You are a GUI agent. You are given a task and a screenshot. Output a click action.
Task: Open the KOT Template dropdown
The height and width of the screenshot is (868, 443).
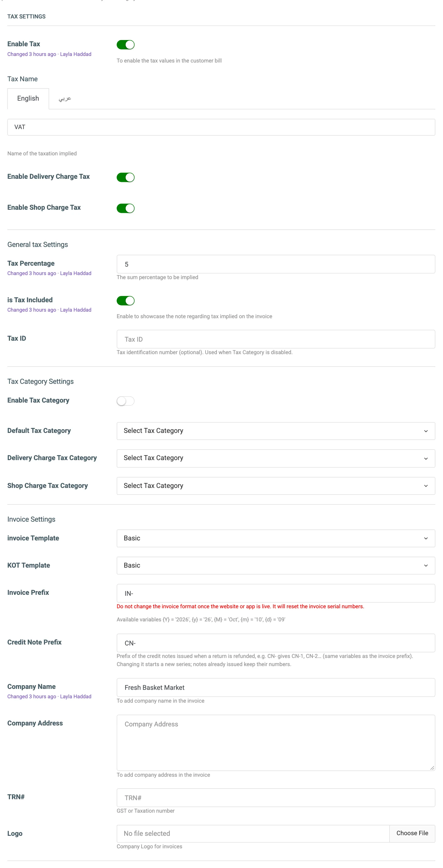click(276, 565)
